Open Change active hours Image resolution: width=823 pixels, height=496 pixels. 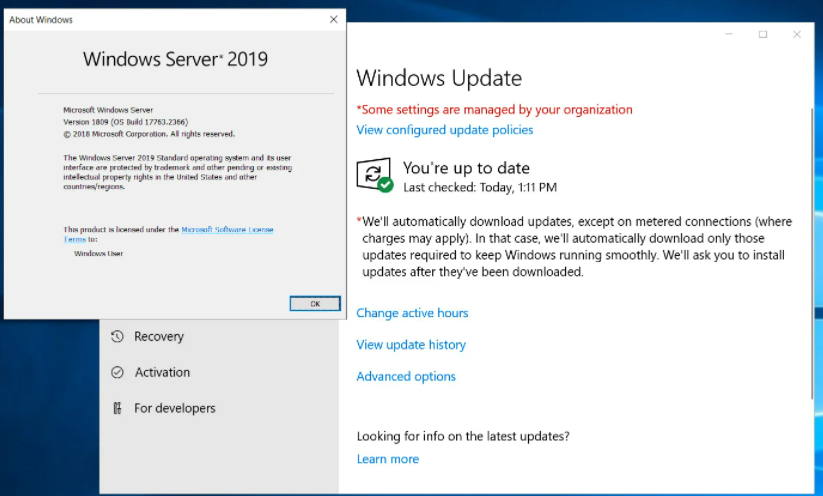[x=412, y=313]
